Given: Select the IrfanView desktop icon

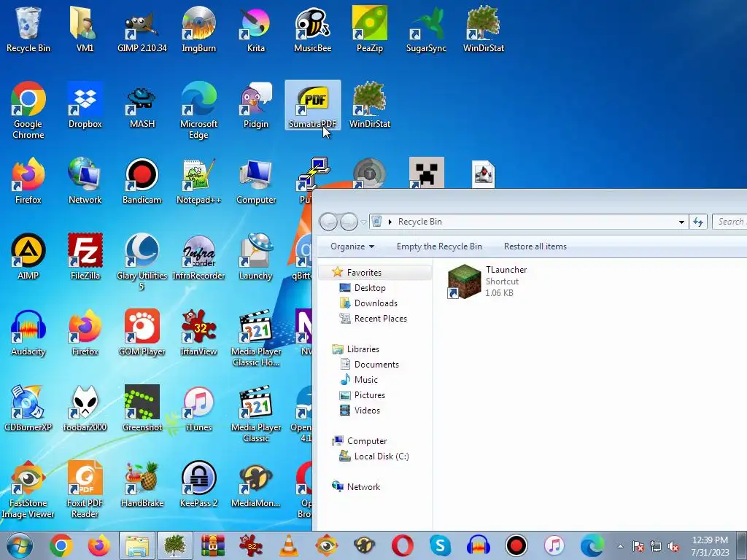Looking at the screenshot, I should click(x=198, y=332).
